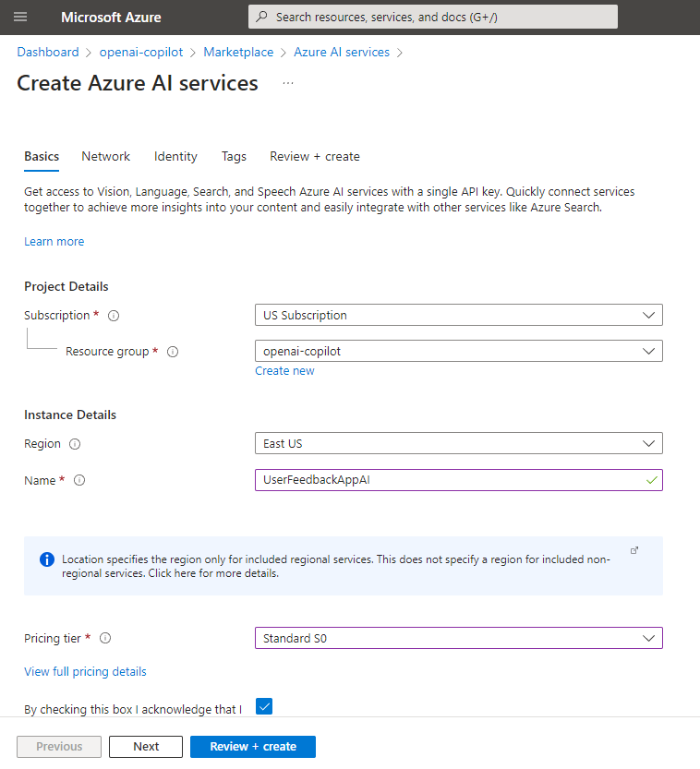Image resolution: width=700 pixels, height=769 pixels.
Task: Click the location notice text for details
Action: [336, 566]
